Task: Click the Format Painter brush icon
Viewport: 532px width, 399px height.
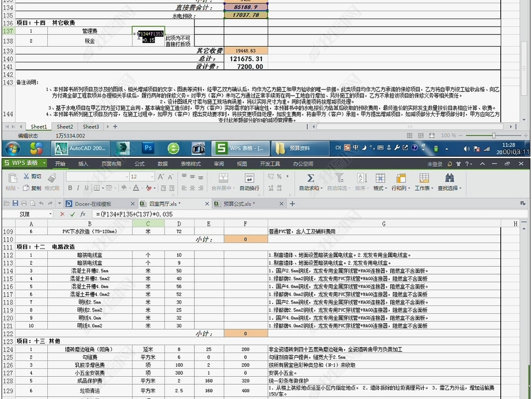Action: click(x=51, y=188)
